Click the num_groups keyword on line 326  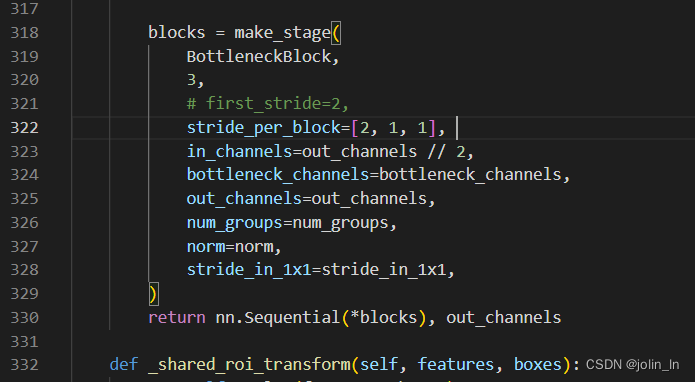point(234,223)
